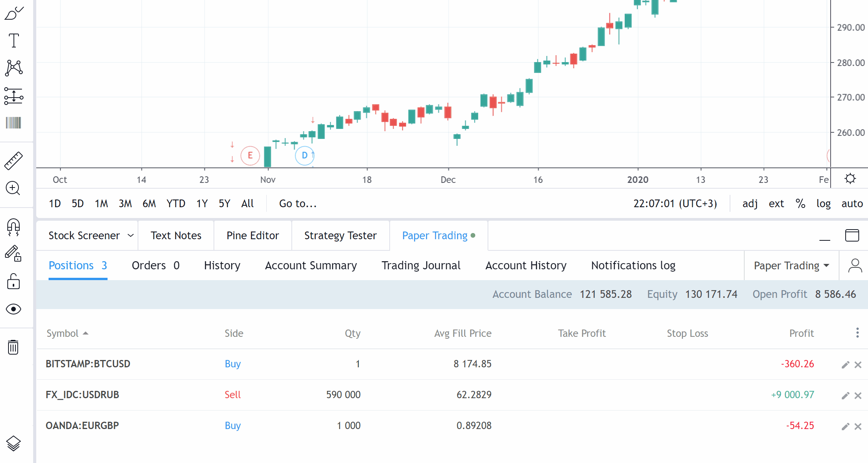868x463 pixels.
Task: Open chart settings gear icon
Action: click(x=850, y=179)
